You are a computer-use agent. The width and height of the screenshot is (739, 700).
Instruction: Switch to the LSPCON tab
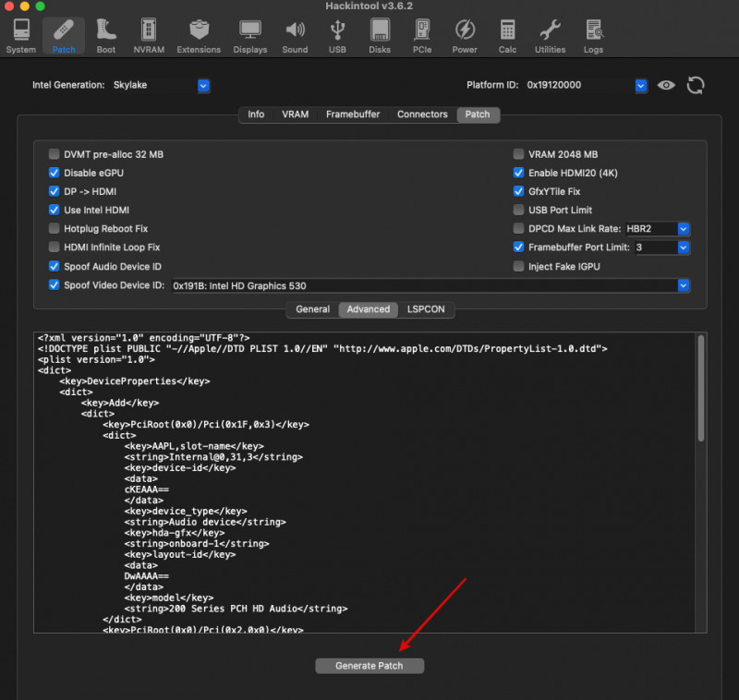pos(427,309)
